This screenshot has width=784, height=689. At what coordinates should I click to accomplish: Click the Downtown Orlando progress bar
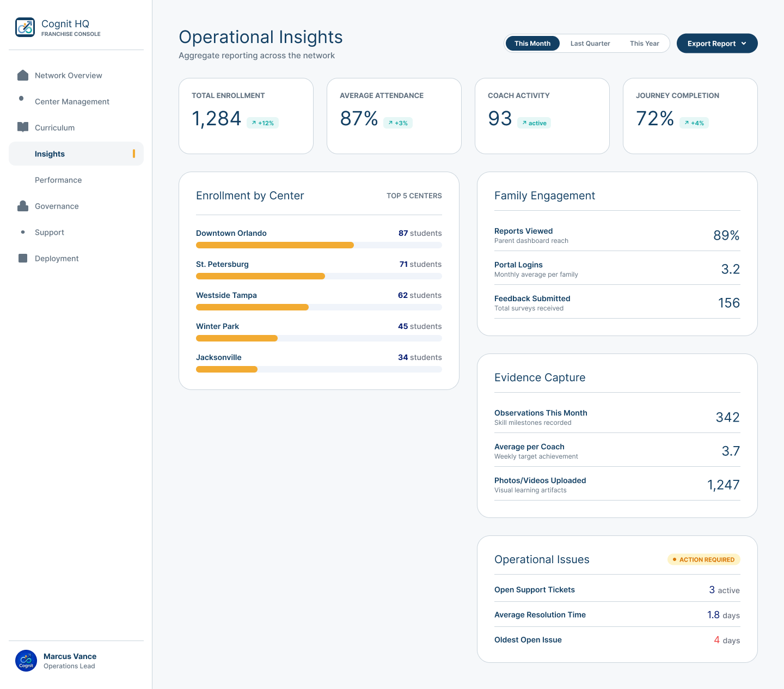coord(319,245)
